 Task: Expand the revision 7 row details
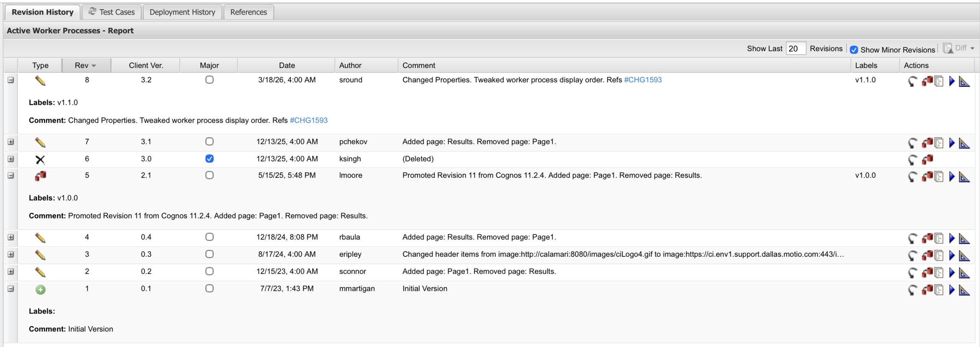[11, 142]
